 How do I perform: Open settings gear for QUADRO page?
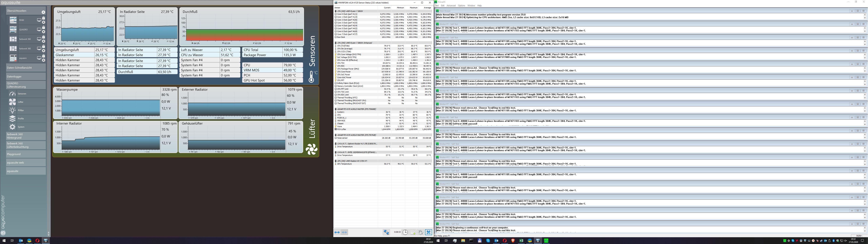click(x=43, y=32)
